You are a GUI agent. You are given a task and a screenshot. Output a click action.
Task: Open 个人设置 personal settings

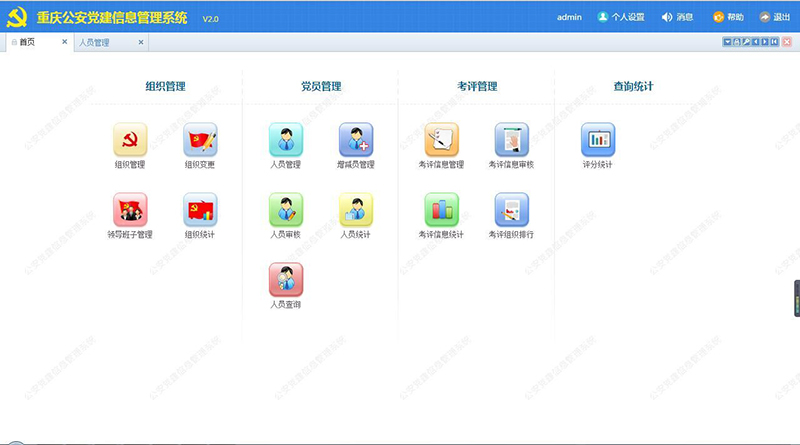coord(621,17)
